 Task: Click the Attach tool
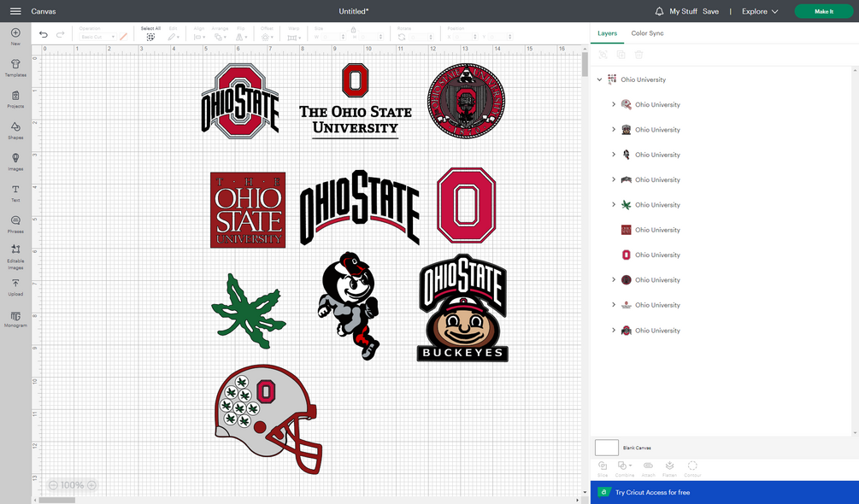coord(648,468)
